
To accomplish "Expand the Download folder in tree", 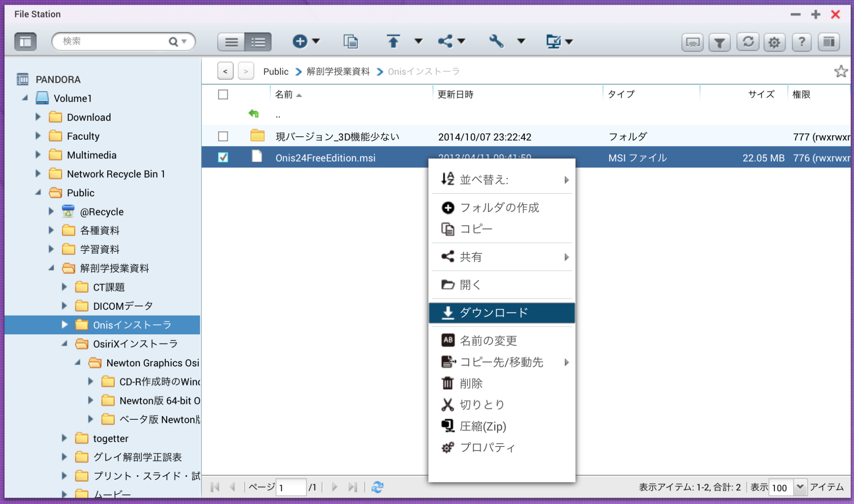I will (x=38, y=117).
